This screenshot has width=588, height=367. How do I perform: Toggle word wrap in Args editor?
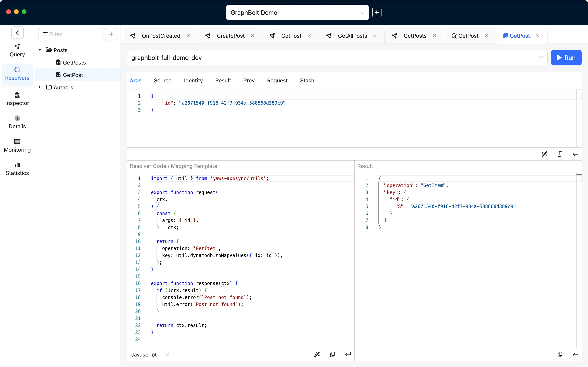[575, 154]
